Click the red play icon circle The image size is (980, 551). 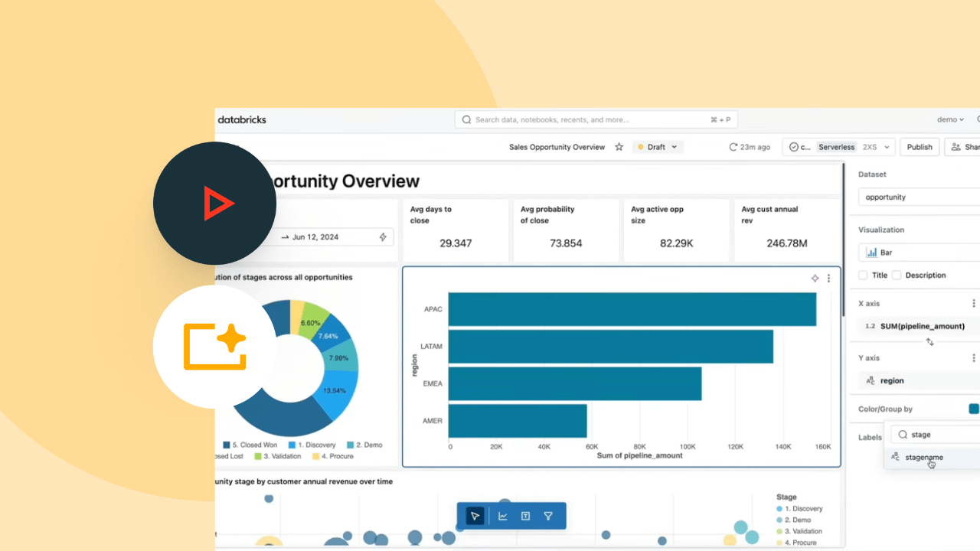point(215,204)
